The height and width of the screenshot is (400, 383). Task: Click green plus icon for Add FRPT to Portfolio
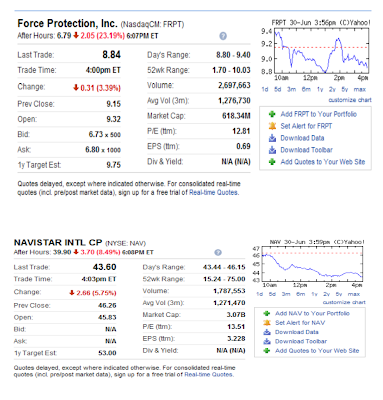point(272,114)
